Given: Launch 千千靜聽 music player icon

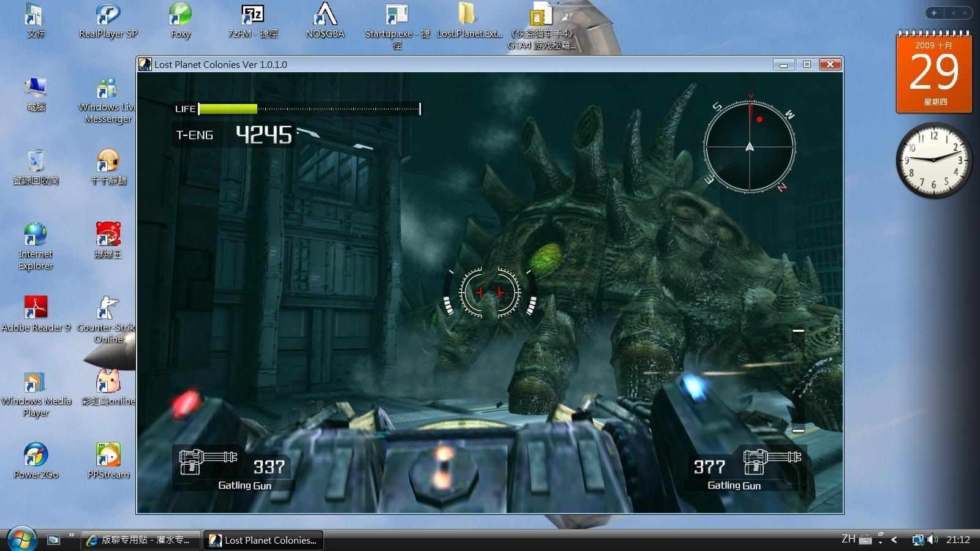Looking at the screenshot, I should 108,167.
